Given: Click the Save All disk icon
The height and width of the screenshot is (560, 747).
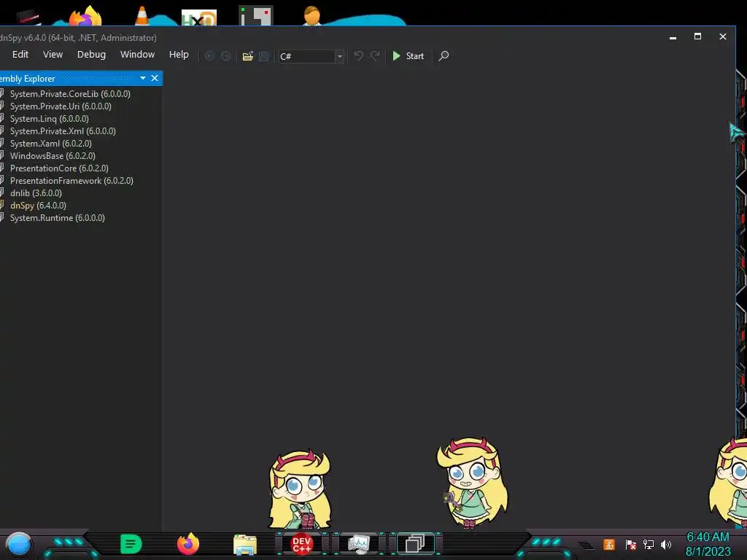Looking at the screenshot, I should (x=263, y=56).
